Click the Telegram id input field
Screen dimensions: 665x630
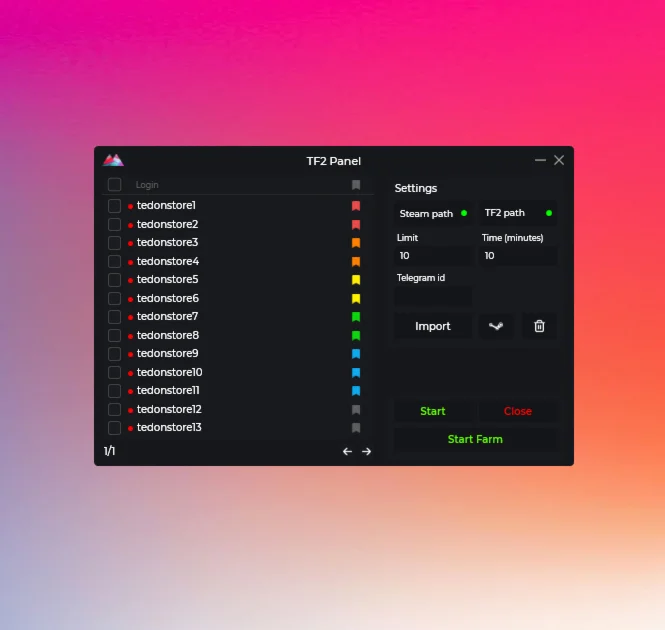[433, 296]
